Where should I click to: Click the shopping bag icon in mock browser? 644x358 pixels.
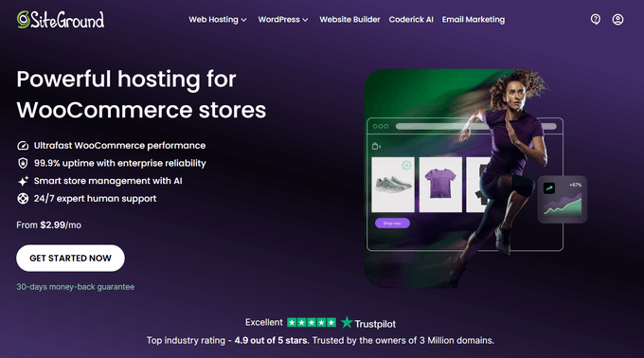pyautogui.click(x=376, y=146)
